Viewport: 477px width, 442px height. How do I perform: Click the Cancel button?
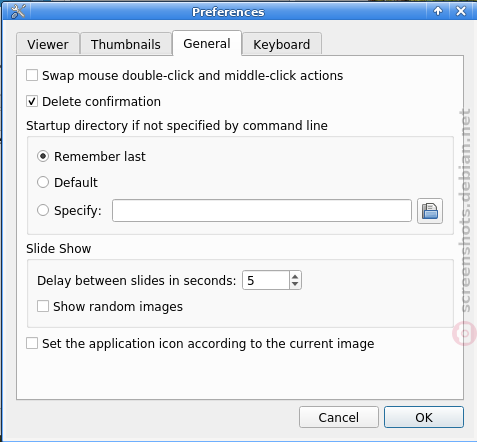pos(339,417)
